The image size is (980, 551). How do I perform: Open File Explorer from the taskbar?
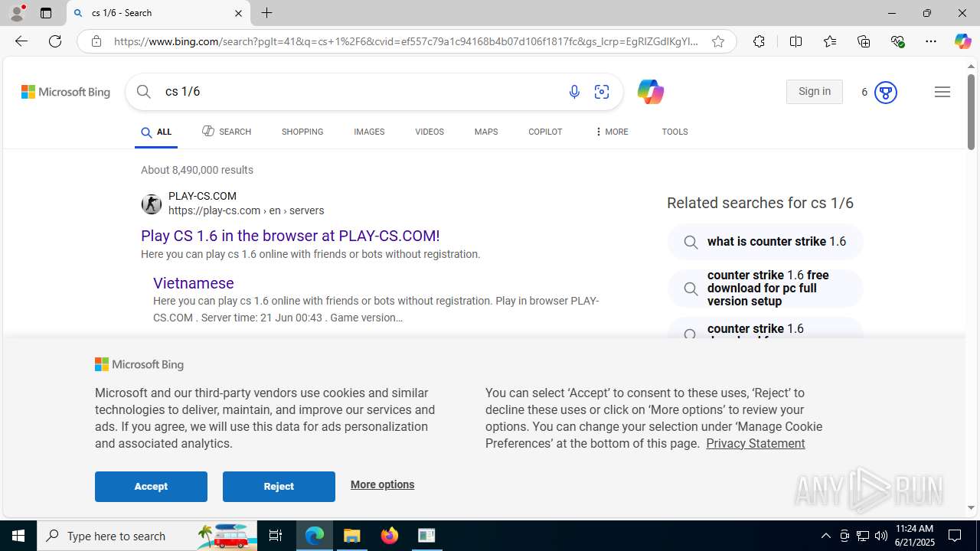[x=352, y=536]
